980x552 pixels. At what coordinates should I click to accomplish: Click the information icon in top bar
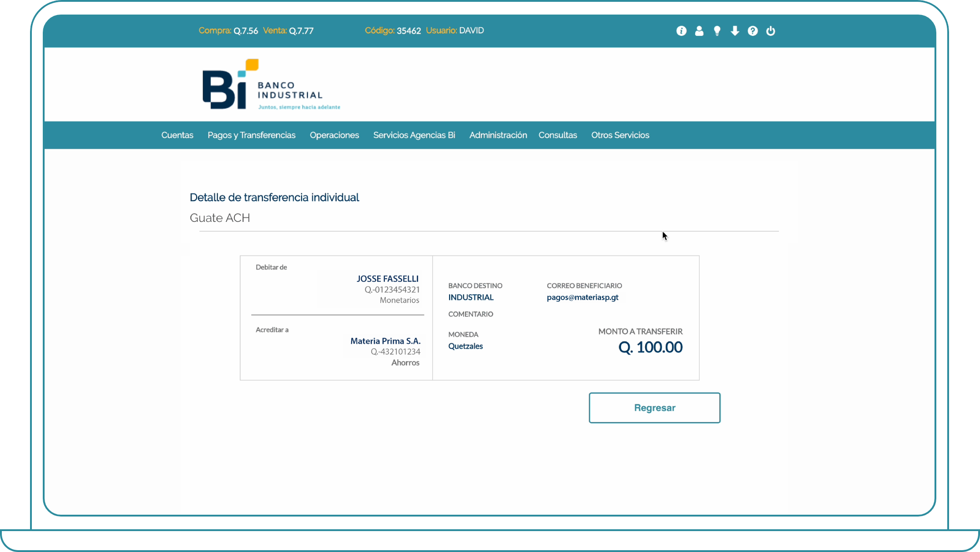[x=681, y=31]
